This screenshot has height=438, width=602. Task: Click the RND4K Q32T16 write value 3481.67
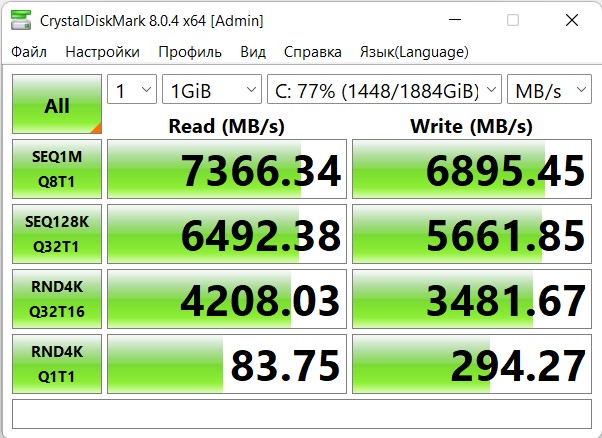[472, 299]
